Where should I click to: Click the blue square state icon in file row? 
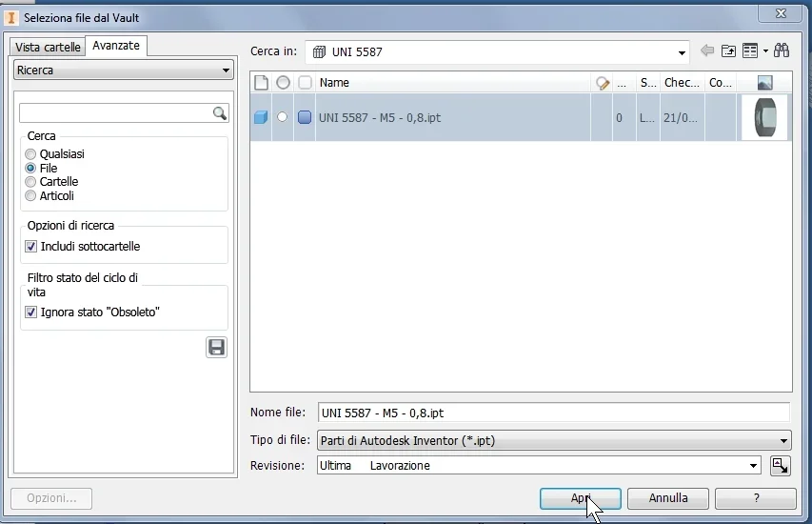click(x=305, y=117)
